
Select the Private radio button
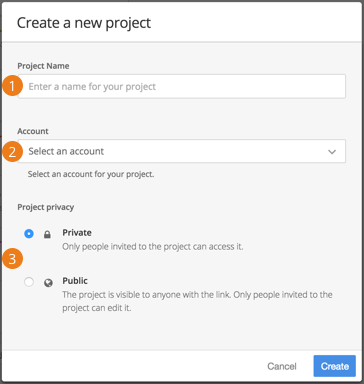pos(29,234)
